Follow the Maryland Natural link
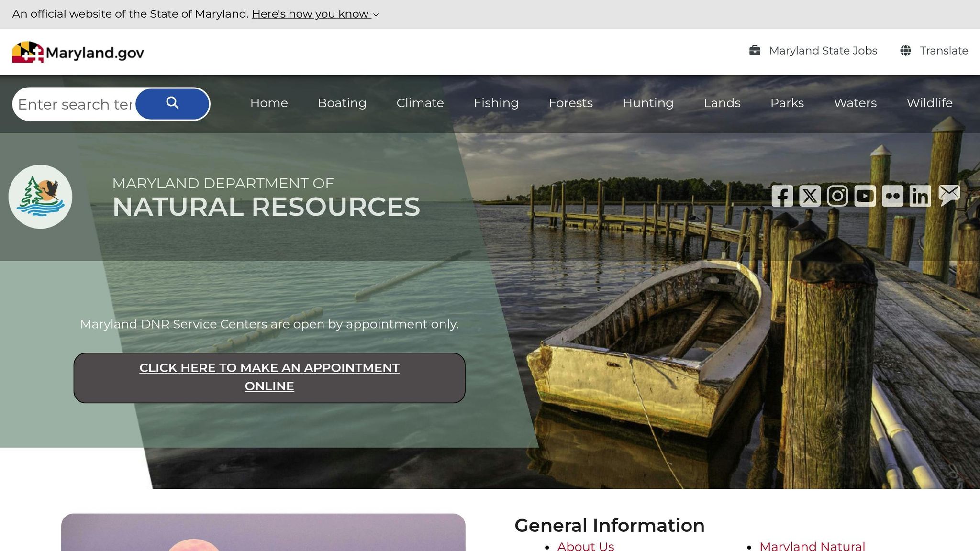Image resolution: width=980 pixels, height=551 pixels. [812, 546]
